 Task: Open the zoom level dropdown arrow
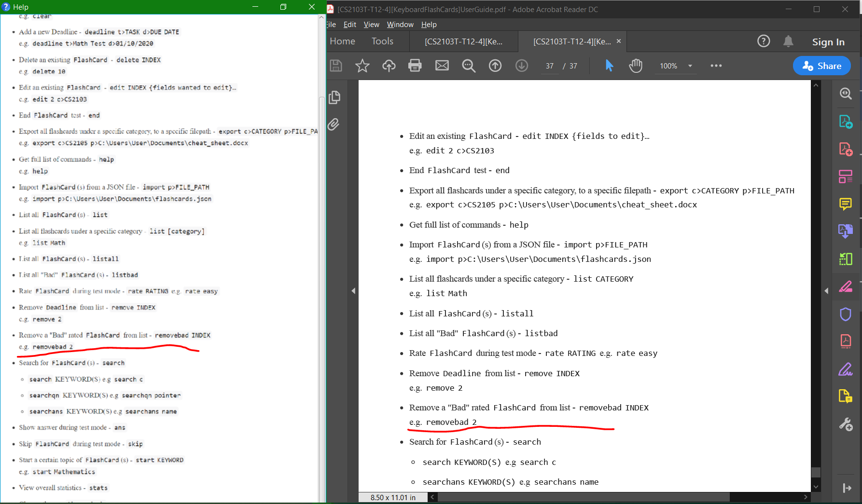pyautogui.click(x=690, y=66)
